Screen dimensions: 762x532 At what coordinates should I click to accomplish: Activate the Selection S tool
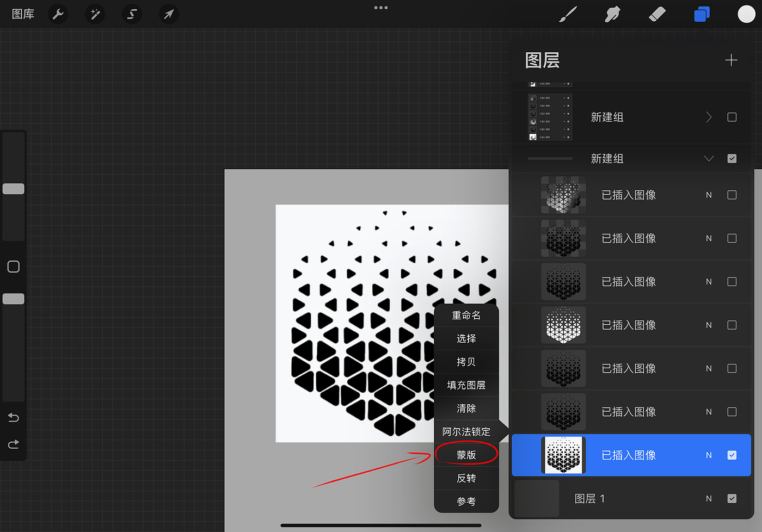(x=132, y=14)
